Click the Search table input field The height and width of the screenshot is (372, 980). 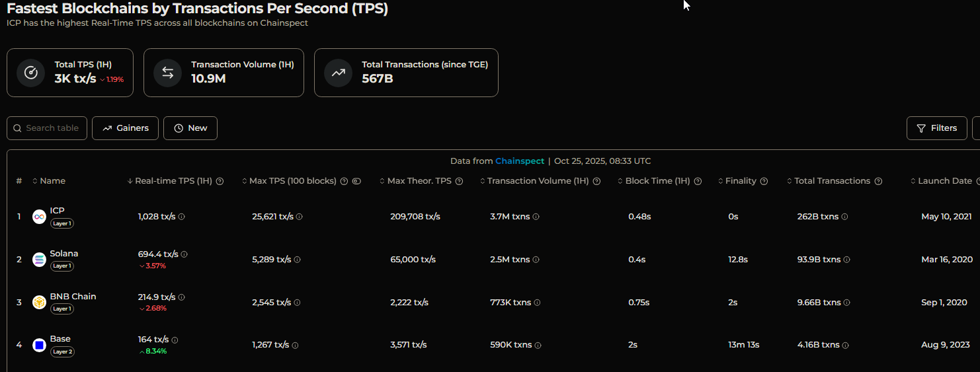click(x=52, y=128)
